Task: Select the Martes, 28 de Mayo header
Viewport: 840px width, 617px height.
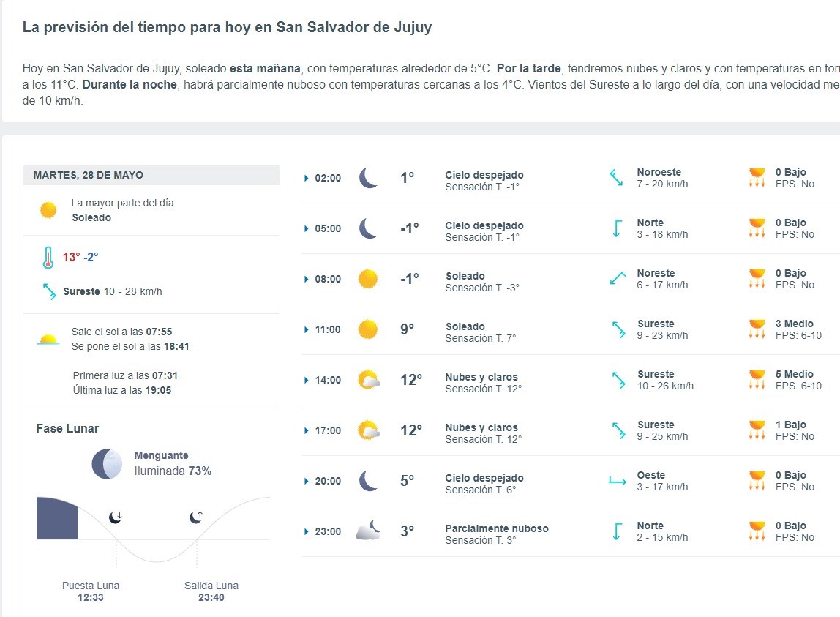Action: (x=89, y=175)
